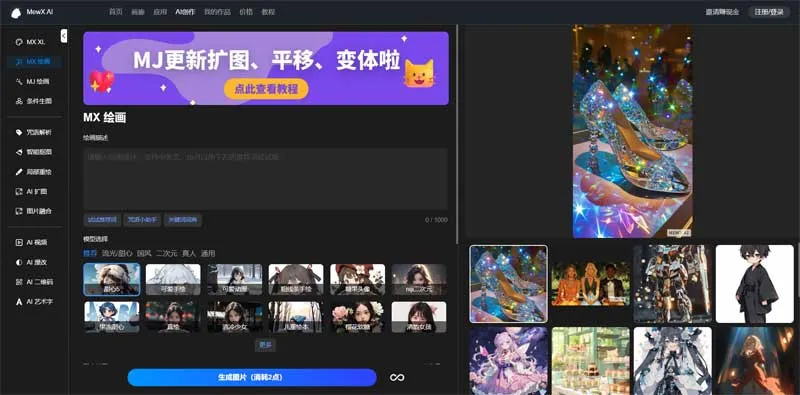Select the twin-tail girl in black thumbnail

[673, 360]
